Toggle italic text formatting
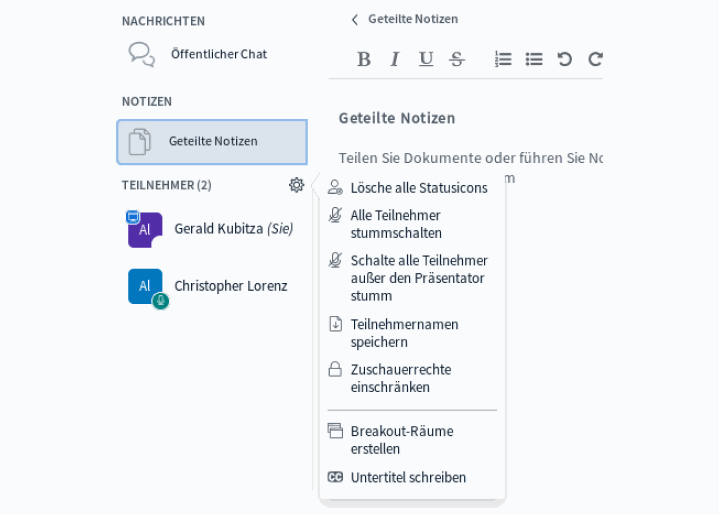This screenshot has height=515, width=719. coord(395,59)
